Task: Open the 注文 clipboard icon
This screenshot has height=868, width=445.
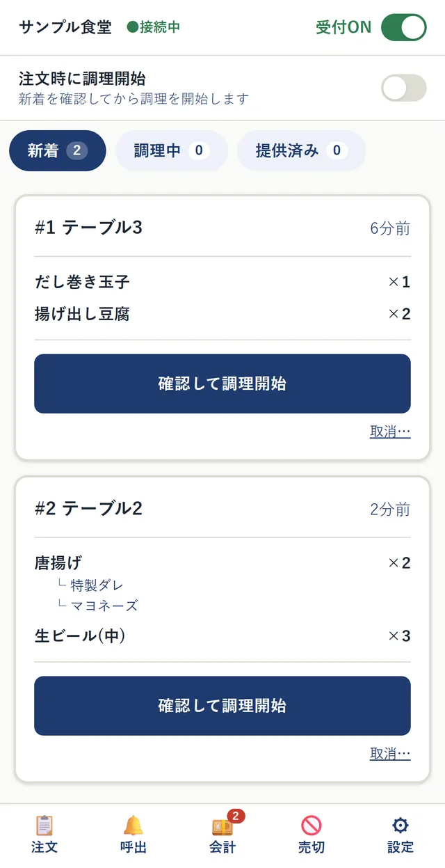Action: tap(44, 826)
